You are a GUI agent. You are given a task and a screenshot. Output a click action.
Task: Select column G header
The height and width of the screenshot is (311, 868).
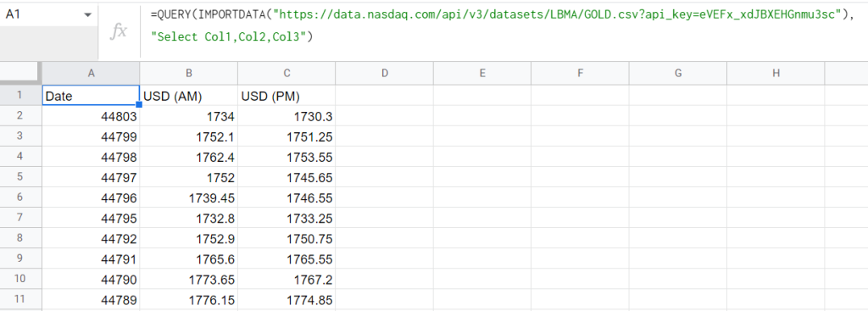tap(678, 73)
